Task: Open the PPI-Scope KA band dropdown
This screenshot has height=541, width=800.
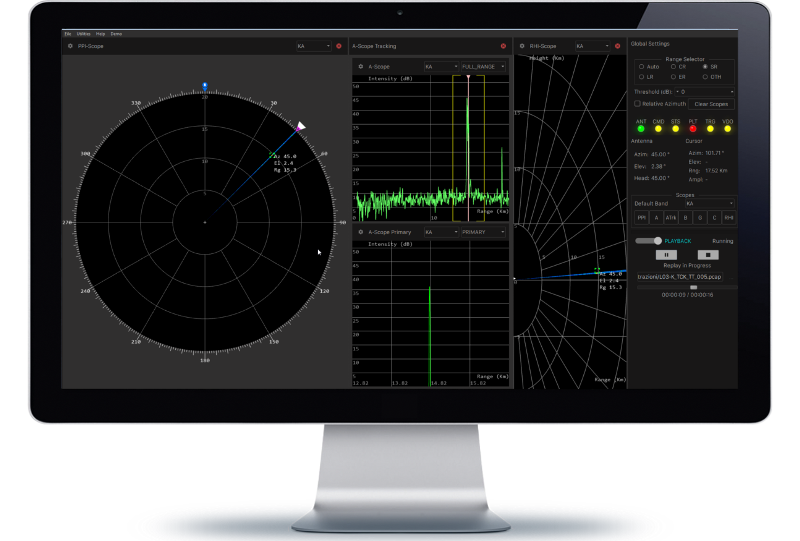Action: [313, 46]
